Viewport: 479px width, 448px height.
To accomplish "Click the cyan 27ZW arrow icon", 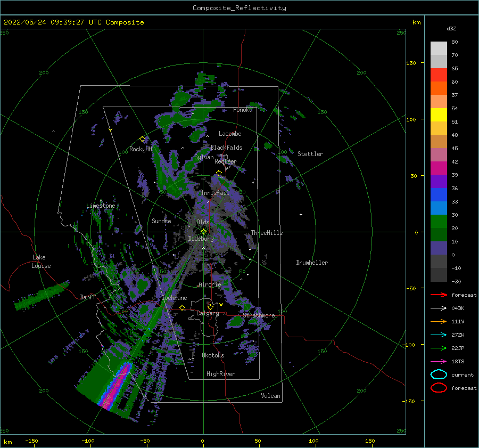I will pyautogui.click(x=439, y=335).
